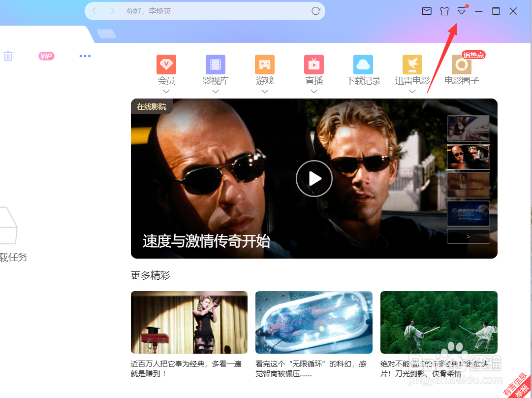Expand the chevron under 游戏
Screen dimensions: 532x398
click(x=265, y=91)
